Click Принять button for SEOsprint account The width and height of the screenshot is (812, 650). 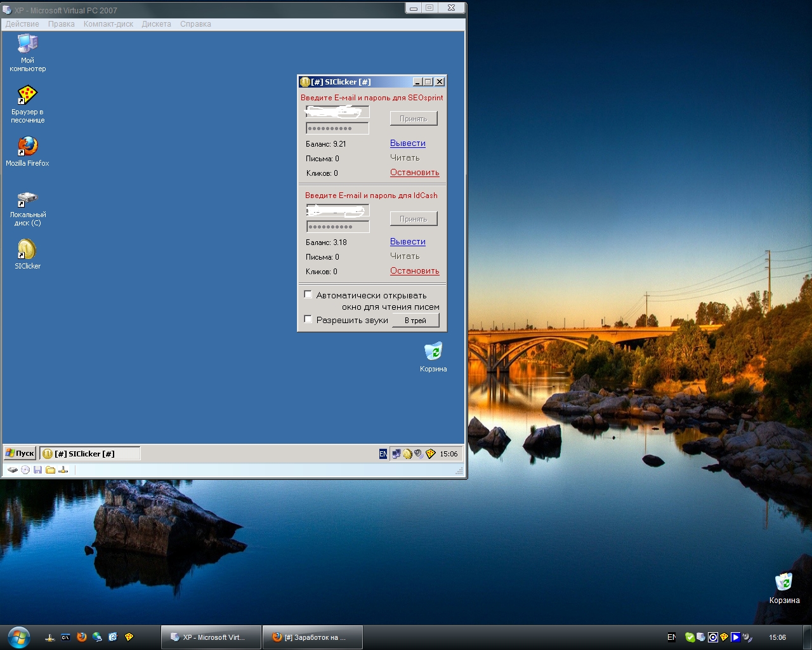414,119
